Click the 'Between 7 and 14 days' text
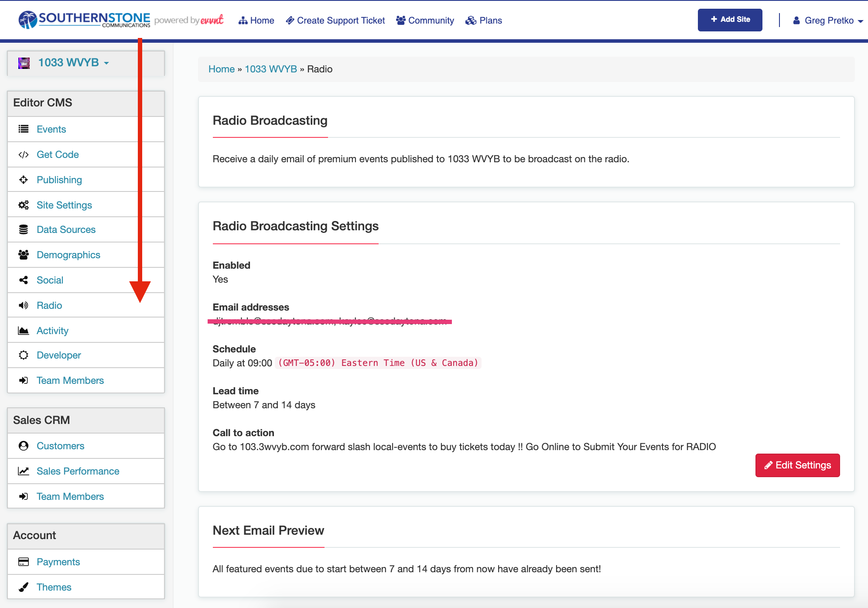Viewport: 868px width, 608px height. [x=264, y=405]
